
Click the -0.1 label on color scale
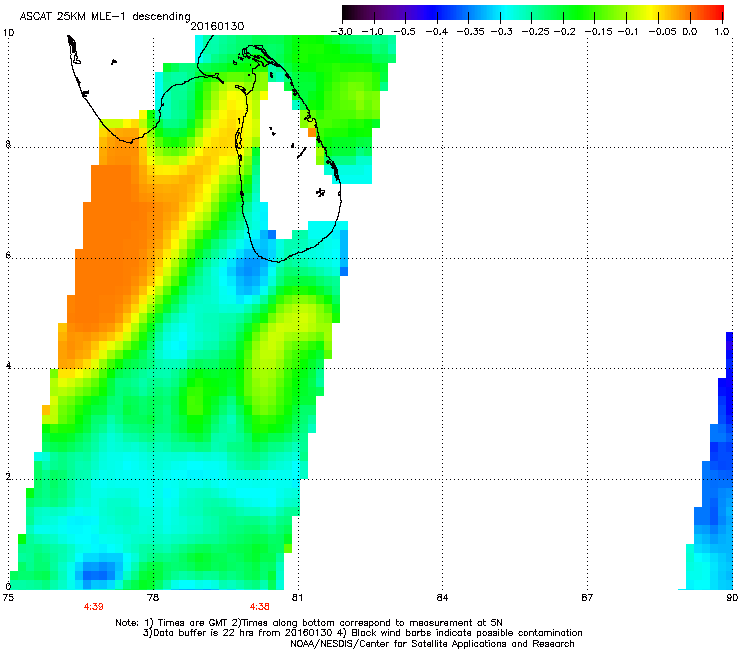(x=628, y=32)
